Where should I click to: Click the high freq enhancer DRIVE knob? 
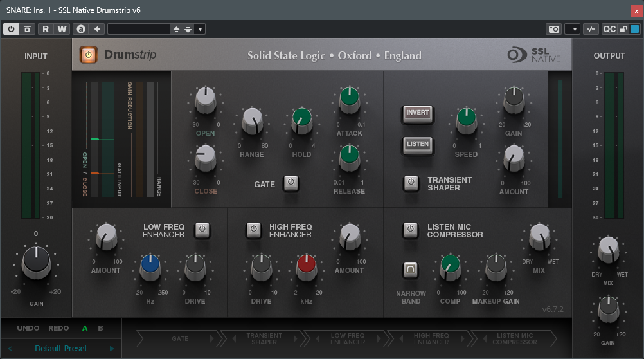[262, 266]
